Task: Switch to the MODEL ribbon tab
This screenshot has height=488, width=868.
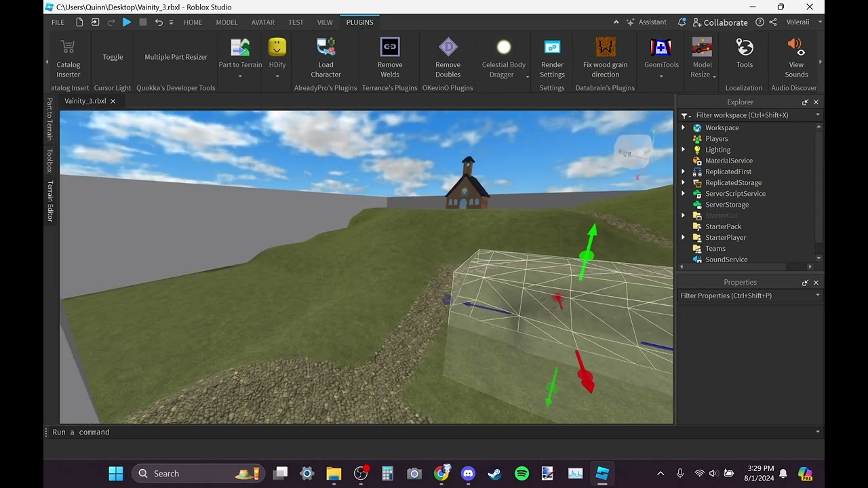Action: click(x=226, y=22)
